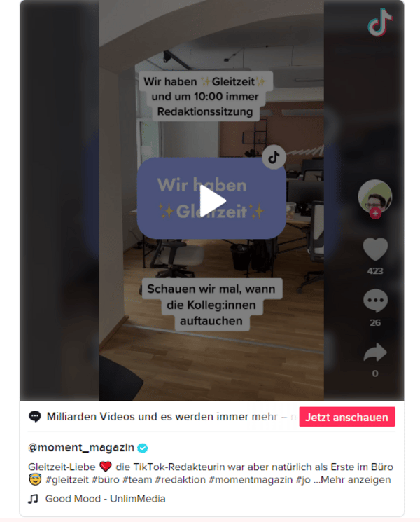Open the @moment_magazin profile link
Screen dimensions: 420x522
(81, 448)
